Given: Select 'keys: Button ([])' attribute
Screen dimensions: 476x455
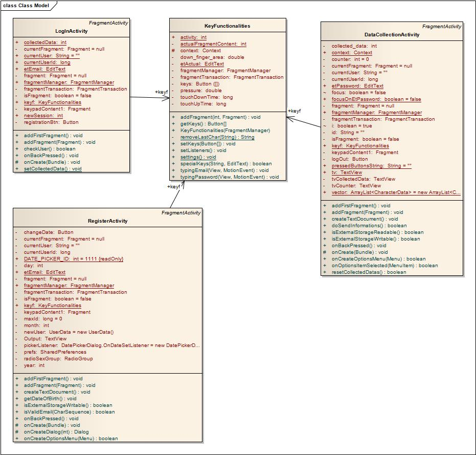Looking at the screenshot, I should 200,84.
